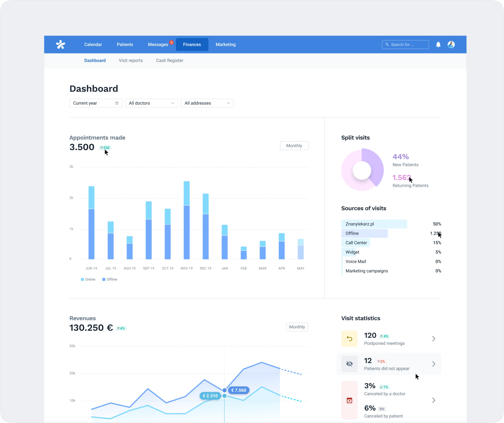The width and height of the screenshot is (504, 423).
Task: Expand the All doctors dropdown
Action: click(x=172, y=103)
